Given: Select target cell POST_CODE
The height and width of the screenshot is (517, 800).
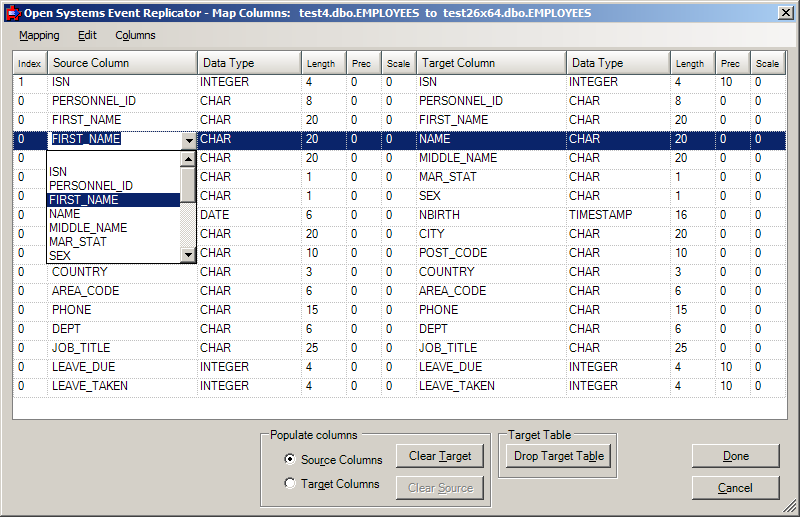Looking at the screenshot, I should click(491, 253).
